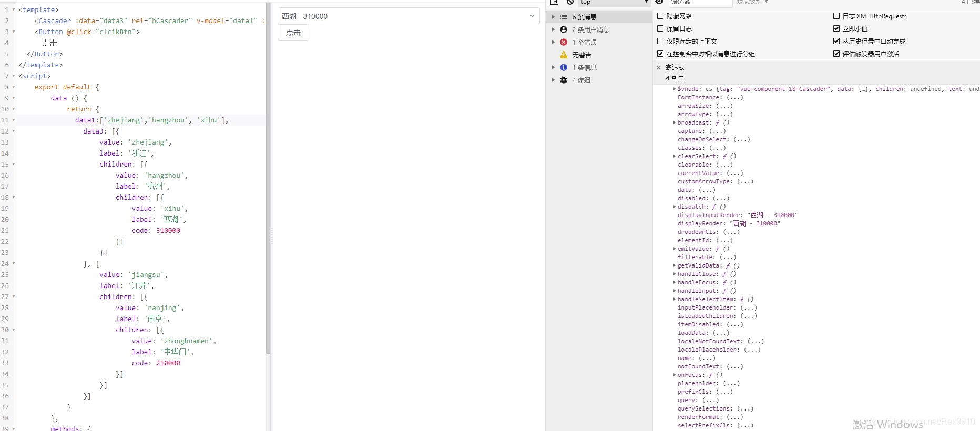Uncheck the 立即求值 checkbox
The width and height of the screenshot is (980, 431).
836,28
